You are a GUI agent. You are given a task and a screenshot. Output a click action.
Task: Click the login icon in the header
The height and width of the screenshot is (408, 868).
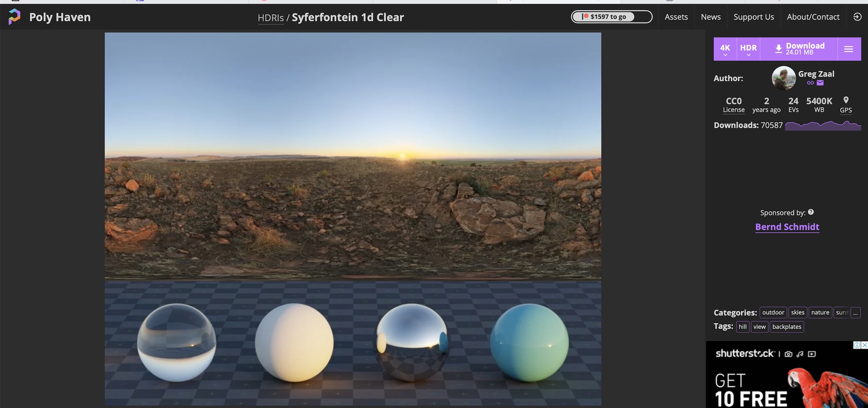tap(857, 17)
